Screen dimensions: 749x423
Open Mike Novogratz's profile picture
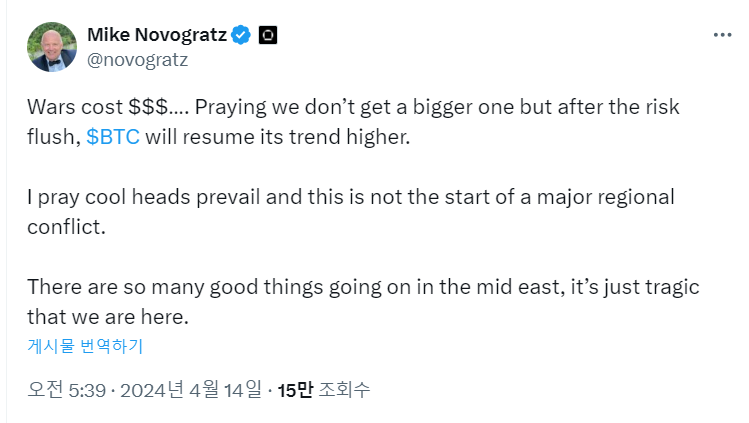point(50,46)
